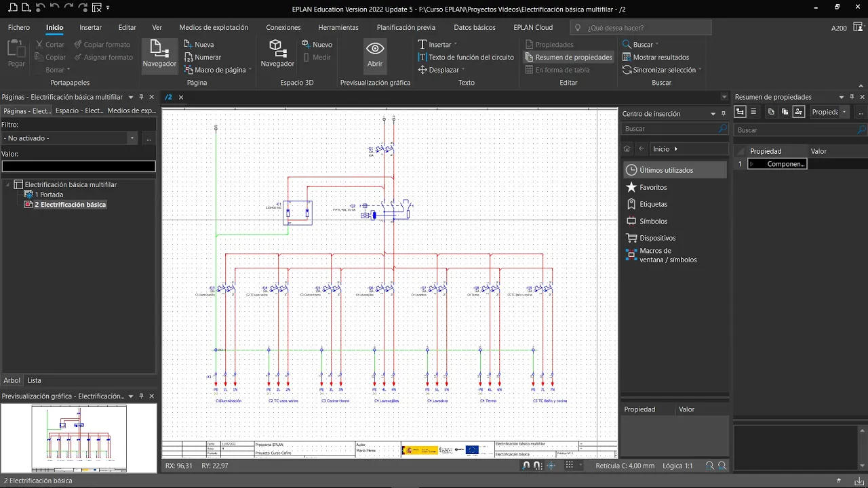
Task: Click Numerar pages button
Action: coord(202,58)
